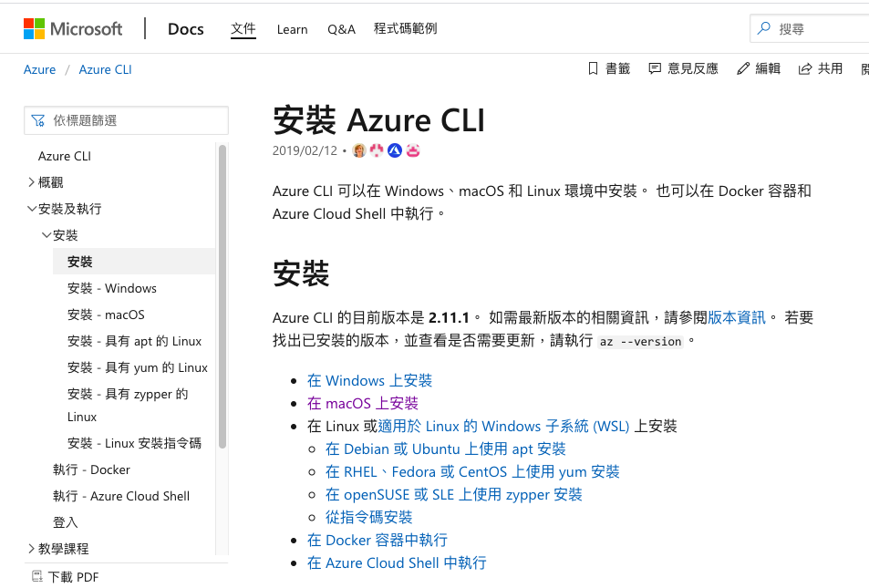
Task: Click the Azure CLI breadcrumb link
Action: click(x=105, y=70)
